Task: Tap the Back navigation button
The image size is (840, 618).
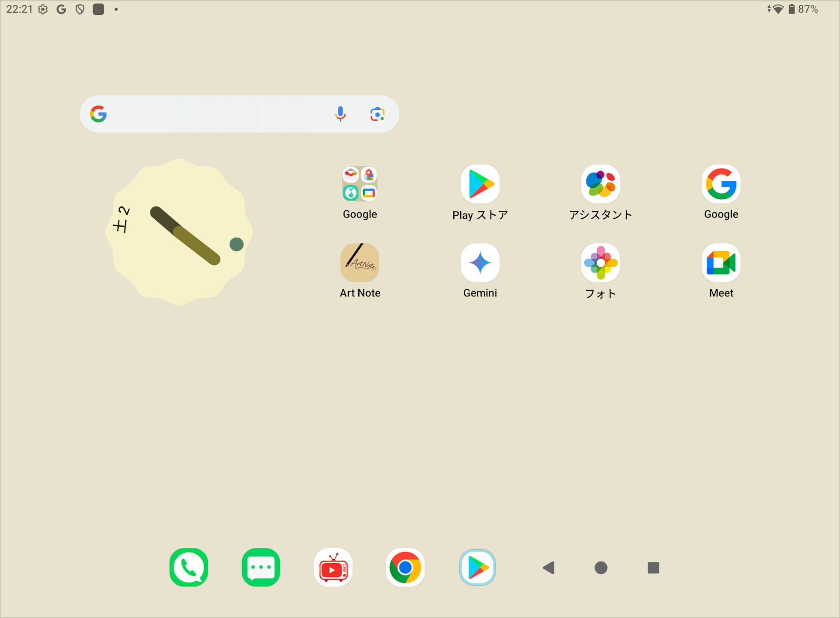Action: point(549,568)
